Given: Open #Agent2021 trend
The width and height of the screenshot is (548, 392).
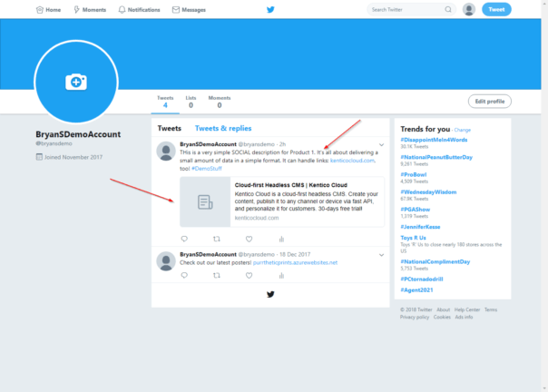Looking at the screenshot, I should (416, 289).
